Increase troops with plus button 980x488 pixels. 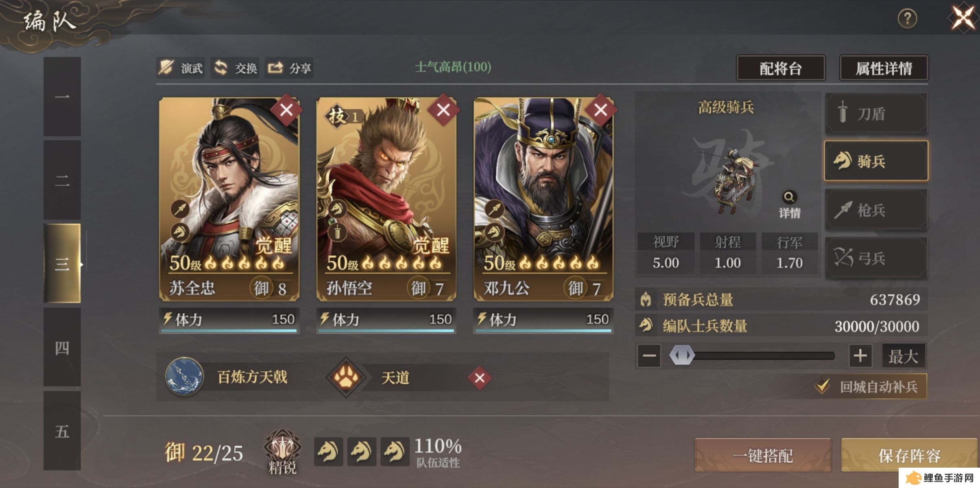pos(860,355)
